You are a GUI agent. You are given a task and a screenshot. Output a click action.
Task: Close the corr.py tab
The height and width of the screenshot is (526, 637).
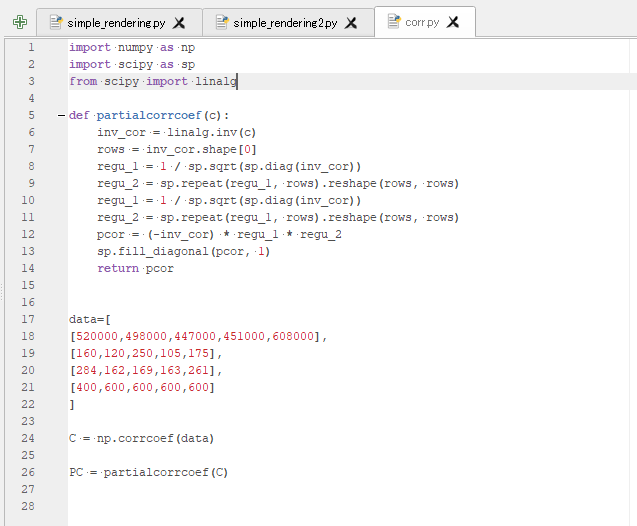click(x=453, y=22)
